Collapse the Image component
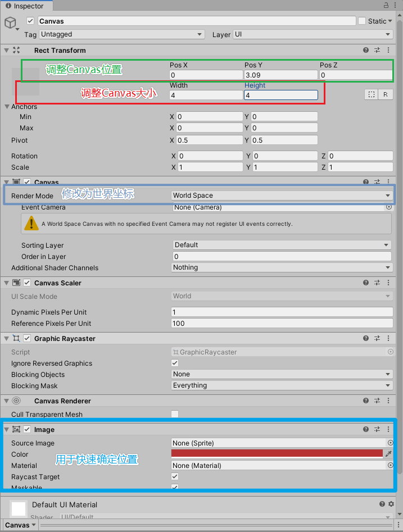The image size is (403, 532). click(x=6, y=429)
